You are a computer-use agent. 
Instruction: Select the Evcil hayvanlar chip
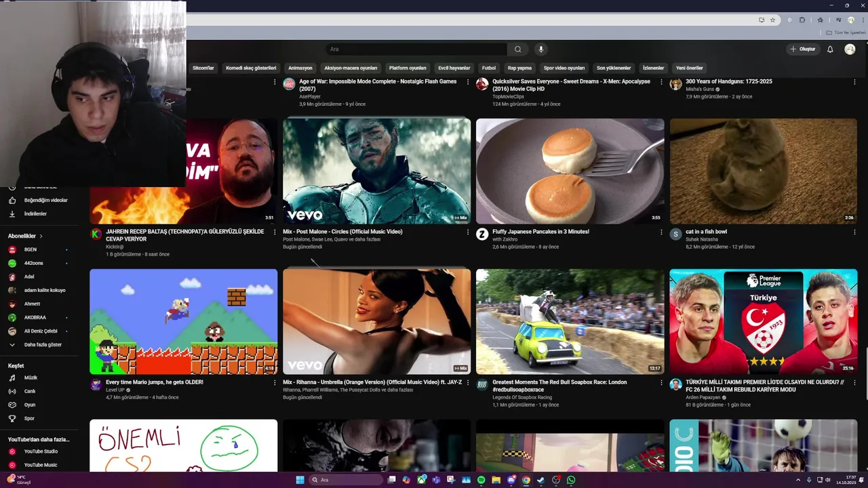pyautogui.click(x=454, y=68)
